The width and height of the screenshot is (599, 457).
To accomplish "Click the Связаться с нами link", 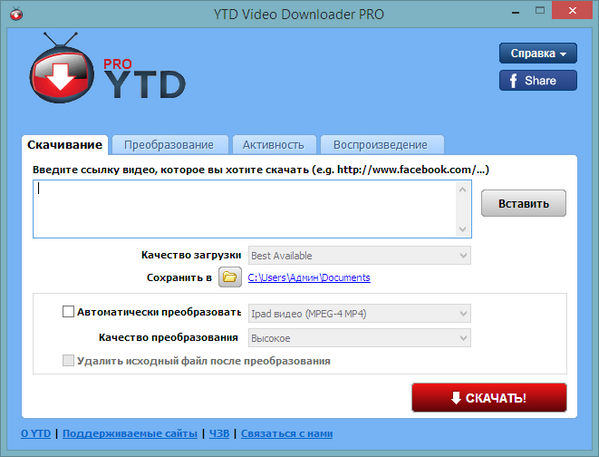I will pyautogui.click(x=287, y=434).
